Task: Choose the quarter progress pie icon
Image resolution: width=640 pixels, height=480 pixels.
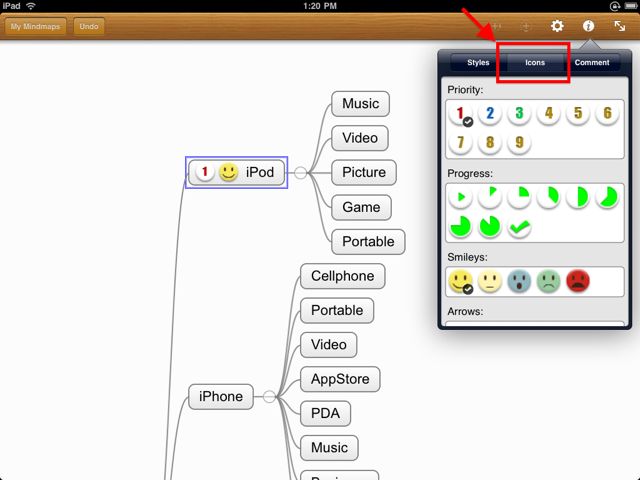Action: [519, 197]
